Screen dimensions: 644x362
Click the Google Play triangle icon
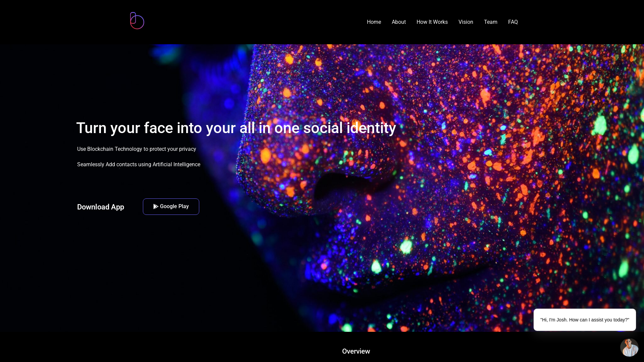[x=156, y=206]
